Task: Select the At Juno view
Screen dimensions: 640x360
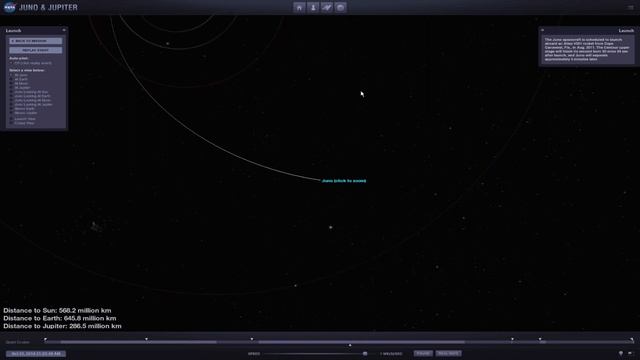Action: point(21,75)
